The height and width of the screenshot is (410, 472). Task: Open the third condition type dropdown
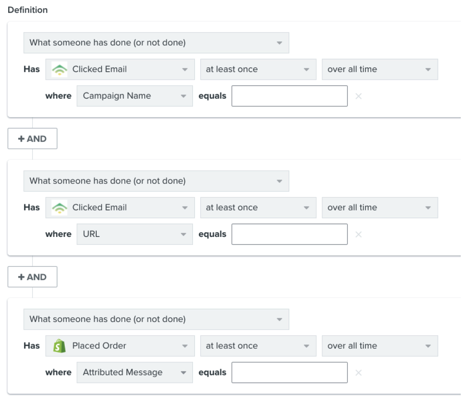[x=156, y=319]
